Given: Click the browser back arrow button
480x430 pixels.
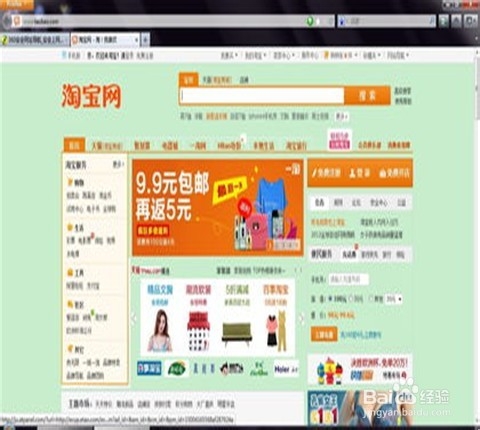Looking at the screenshot, I should point(6,21).
